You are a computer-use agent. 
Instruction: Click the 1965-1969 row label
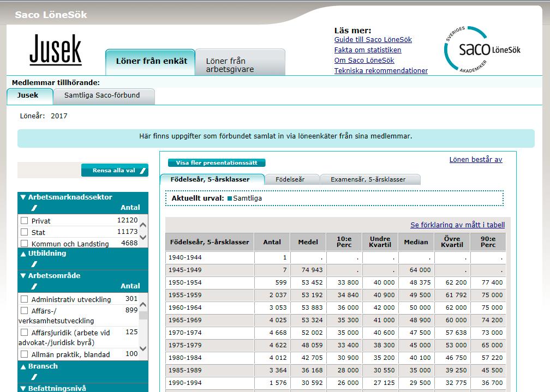185,320
